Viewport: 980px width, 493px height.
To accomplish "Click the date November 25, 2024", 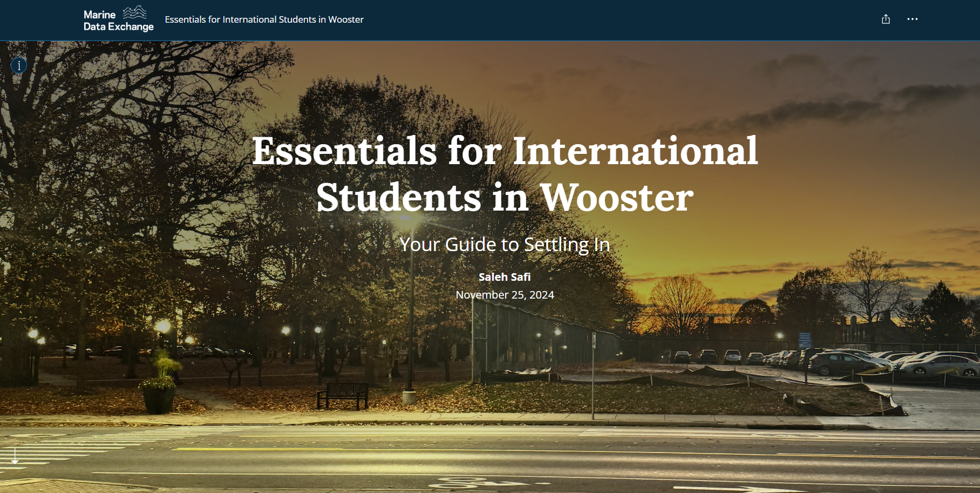I will (505, 295).
